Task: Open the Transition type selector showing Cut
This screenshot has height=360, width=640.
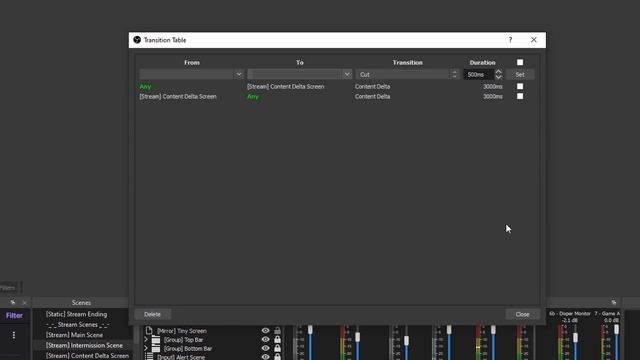Action: (407, 74)
